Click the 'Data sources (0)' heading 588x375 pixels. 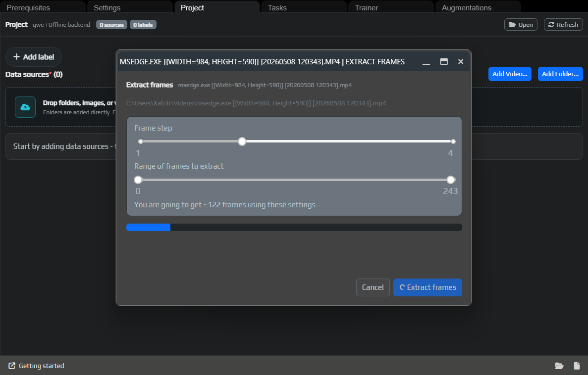tap(34, 74)
